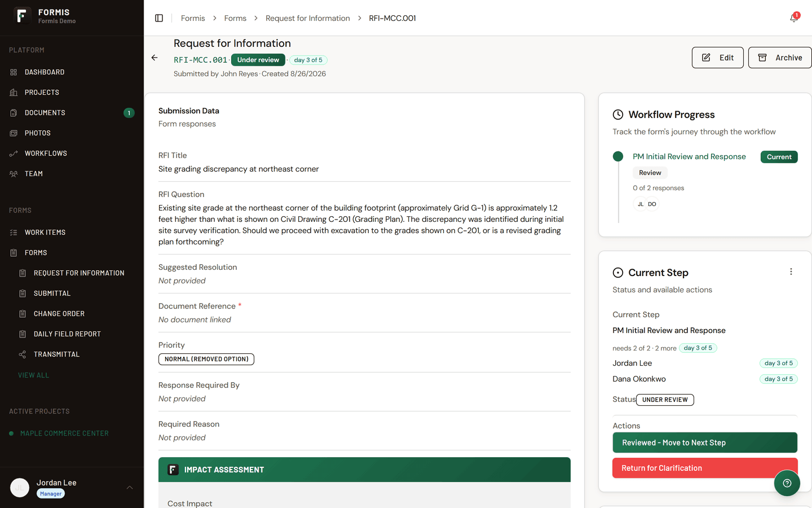Click the Daily Field Report clipboard icon

[x=23, y=334]
